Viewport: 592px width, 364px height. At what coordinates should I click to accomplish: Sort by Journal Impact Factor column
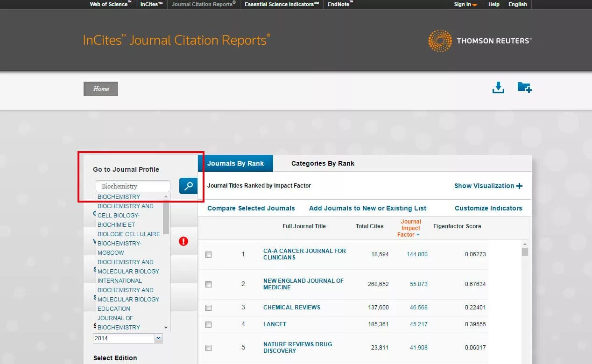(410, 228)
